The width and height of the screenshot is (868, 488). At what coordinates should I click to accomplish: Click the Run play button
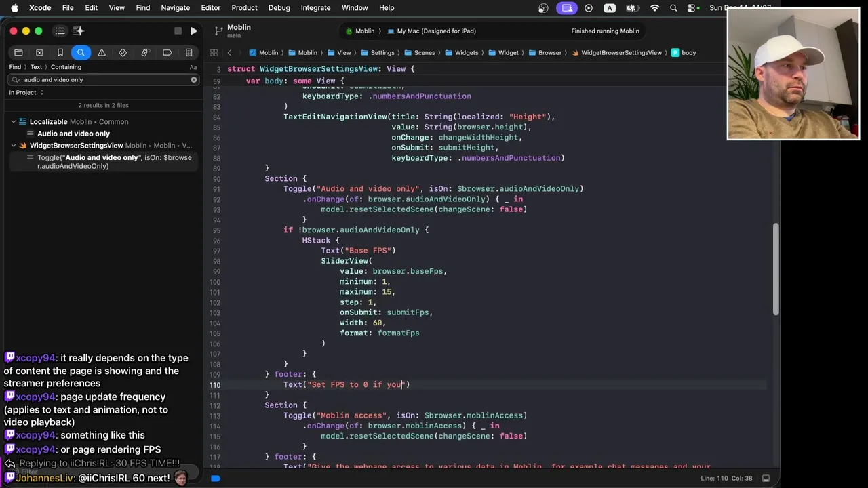pos(193,30)
